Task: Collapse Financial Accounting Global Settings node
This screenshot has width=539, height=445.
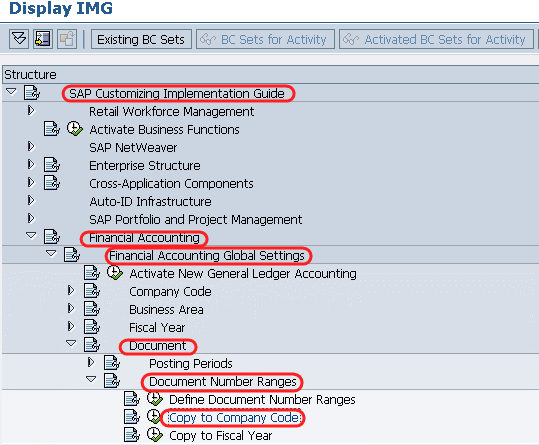Action: click(x=51, y=254)
